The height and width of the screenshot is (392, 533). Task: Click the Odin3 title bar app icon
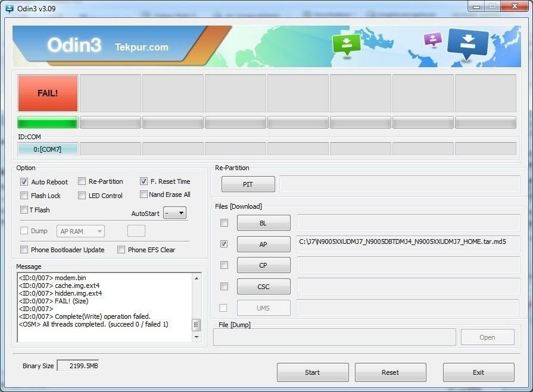pos(10,9)
